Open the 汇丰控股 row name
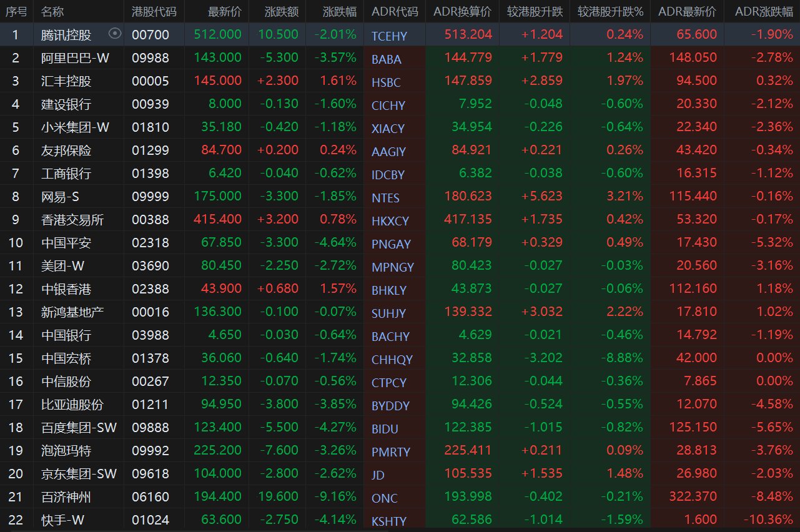Image resolution: width=800 pixels, height=532 pixels. coord(66,81)
